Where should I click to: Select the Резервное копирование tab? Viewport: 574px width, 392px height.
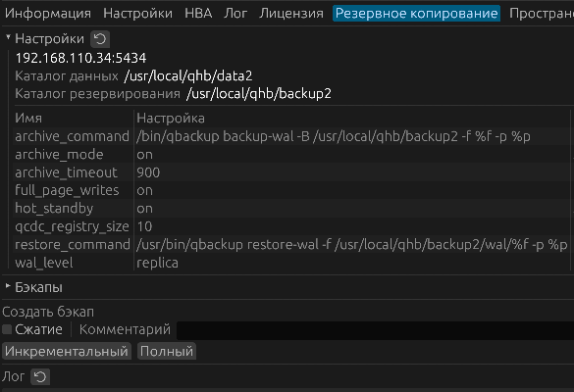pyautogui.click(x=417, y=14)
